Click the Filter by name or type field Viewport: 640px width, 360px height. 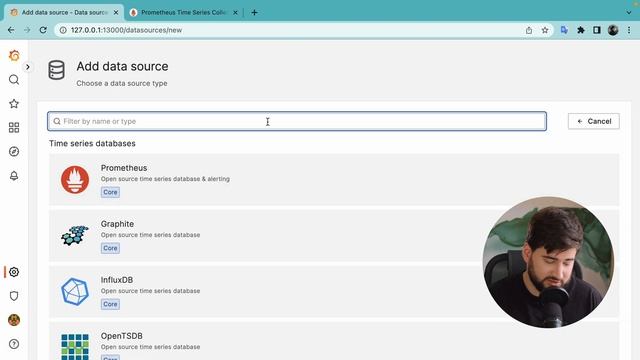[297, 121]
